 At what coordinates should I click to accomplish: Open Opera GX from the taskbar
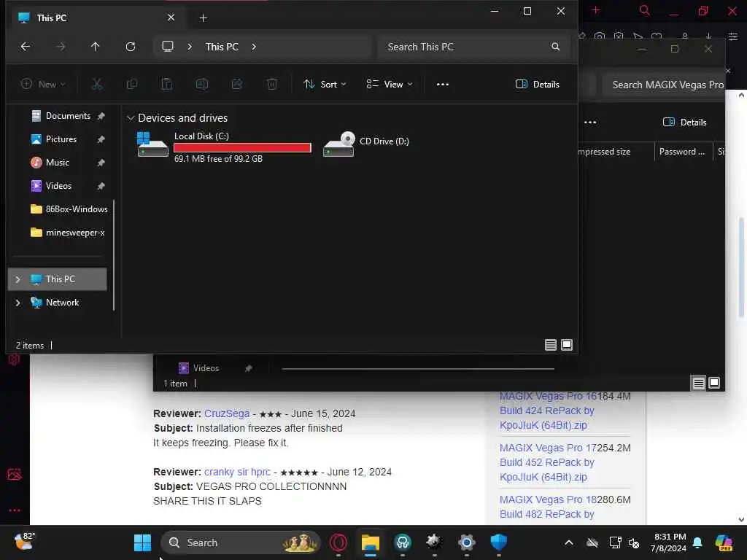click(x=338, y=542)
